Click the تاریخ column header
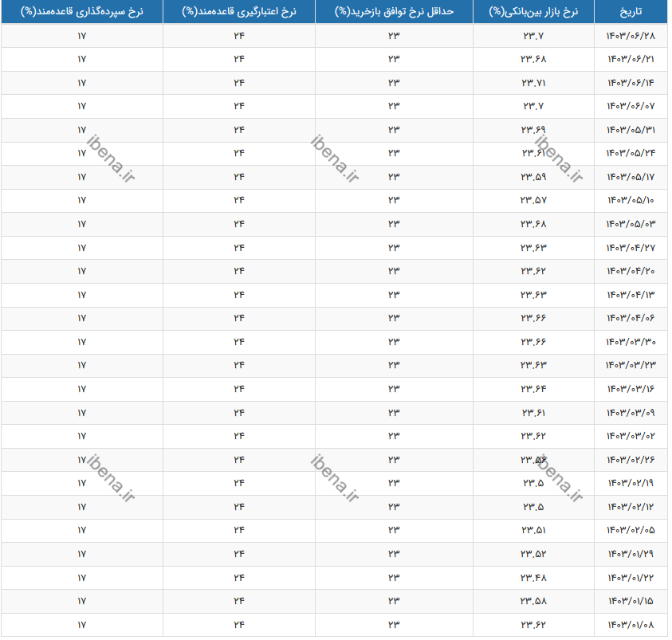The image size is (672, 640). click(631, 13)
